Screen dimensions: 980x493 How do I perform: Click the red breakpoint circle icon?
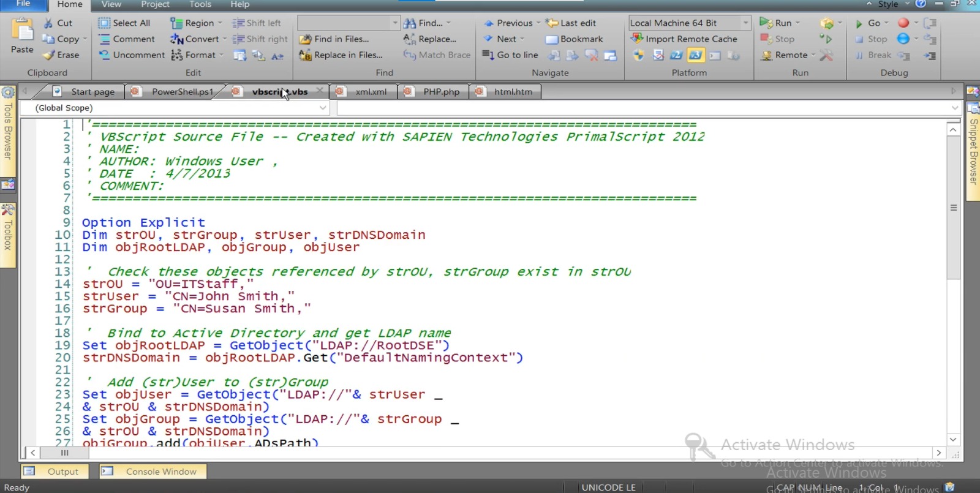click(903, 23)
